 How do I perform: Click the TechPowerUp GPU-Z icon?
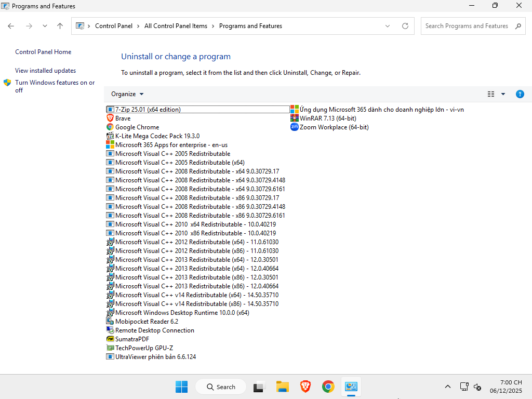click(110, 348)
